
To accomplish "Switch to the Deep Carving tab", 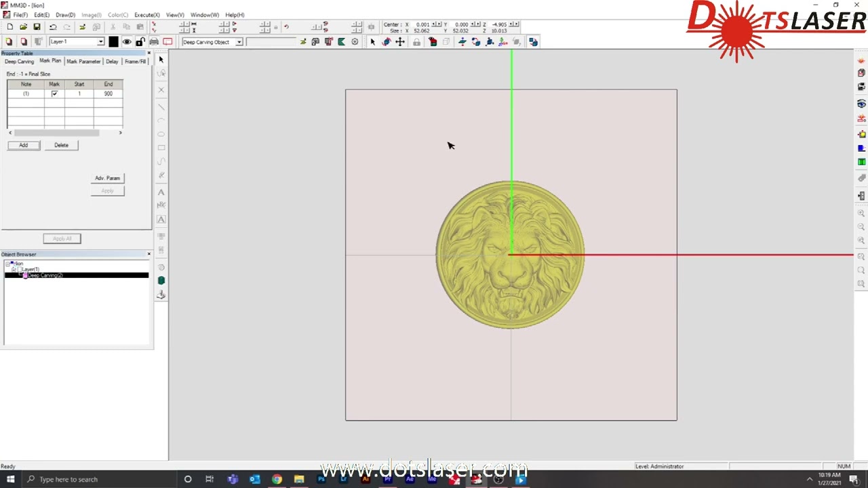I will point(19,62).
